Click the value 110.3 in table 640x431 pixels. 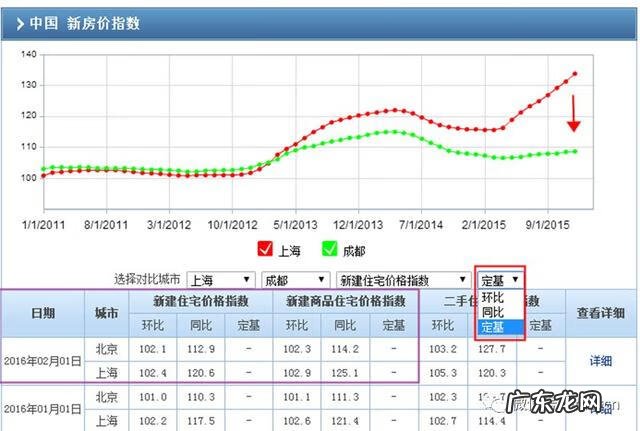(x=201, y=397)
